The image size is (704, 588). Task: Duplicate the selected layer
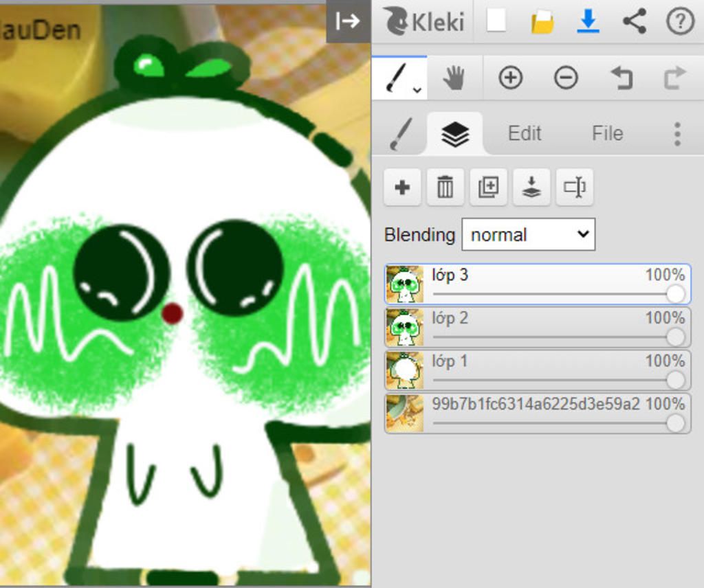tap(488, 187)
